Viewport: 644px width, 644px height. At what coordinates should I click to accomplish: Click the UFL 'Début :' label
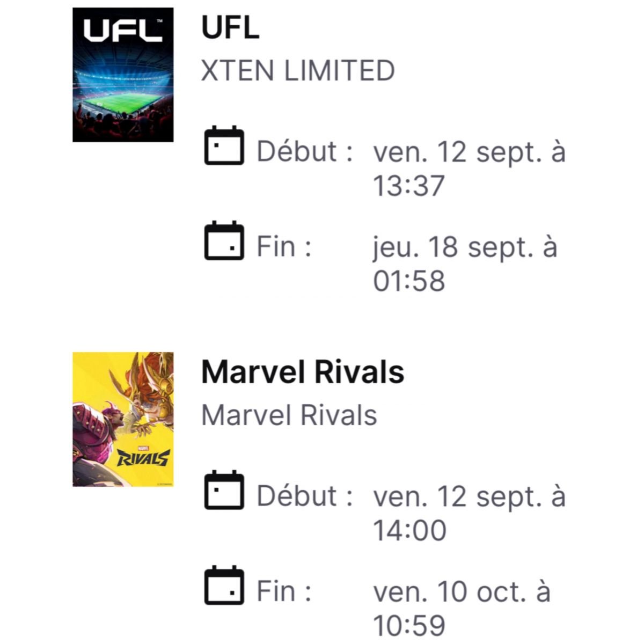[304, 151]
